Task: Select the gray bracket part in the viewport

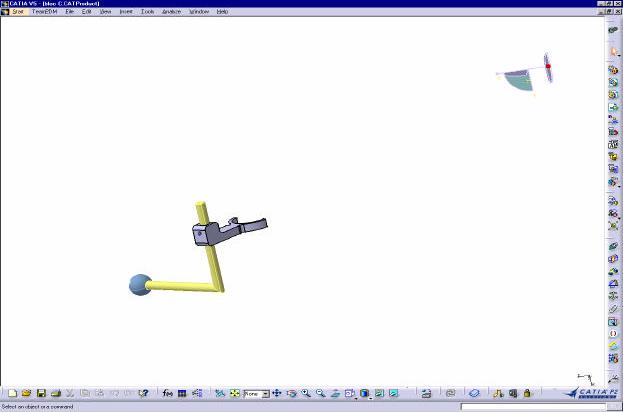Action: tap(212, 233)
